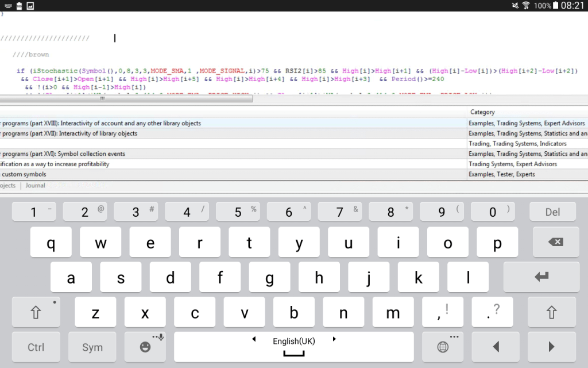Toggle the Ctrl modifier key
This screenshot has height=368, width=588.
[x=36, y=347]
